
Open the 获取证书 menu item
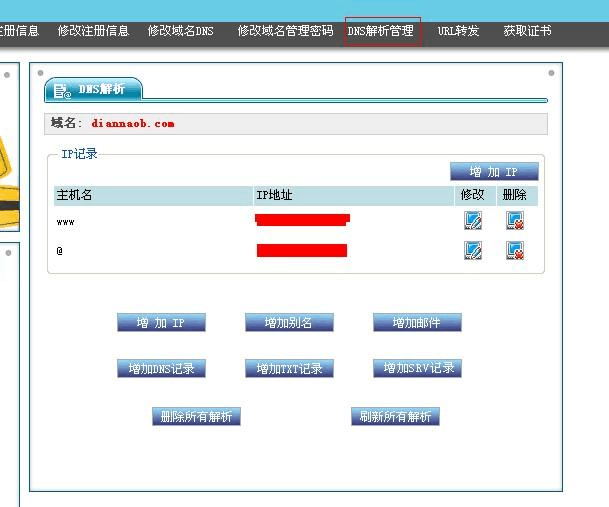pos(527,31)
